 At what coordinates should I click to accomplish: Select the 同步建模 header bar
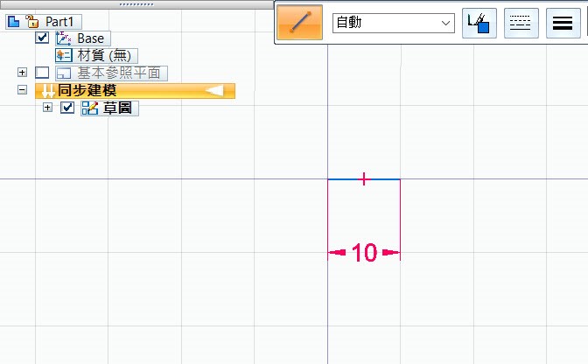coord(135,91)
